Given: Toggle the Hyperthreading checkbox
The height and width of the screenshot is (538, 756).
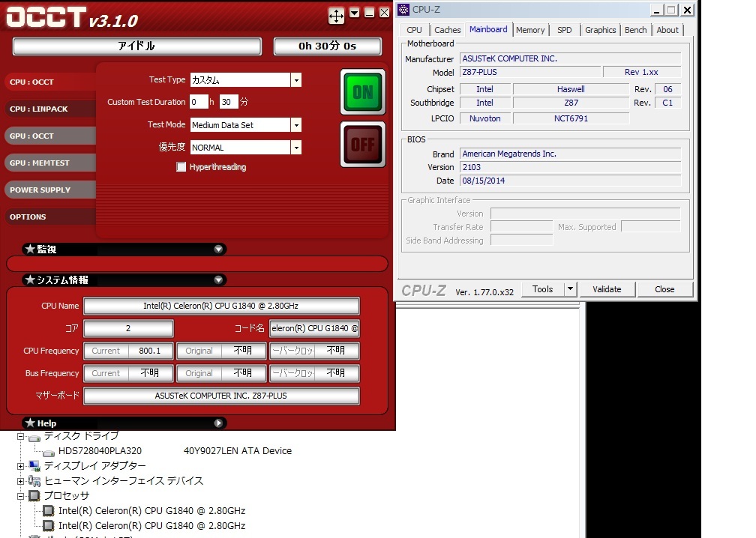Looking at the screenshot, I should [x=181, y=166].
